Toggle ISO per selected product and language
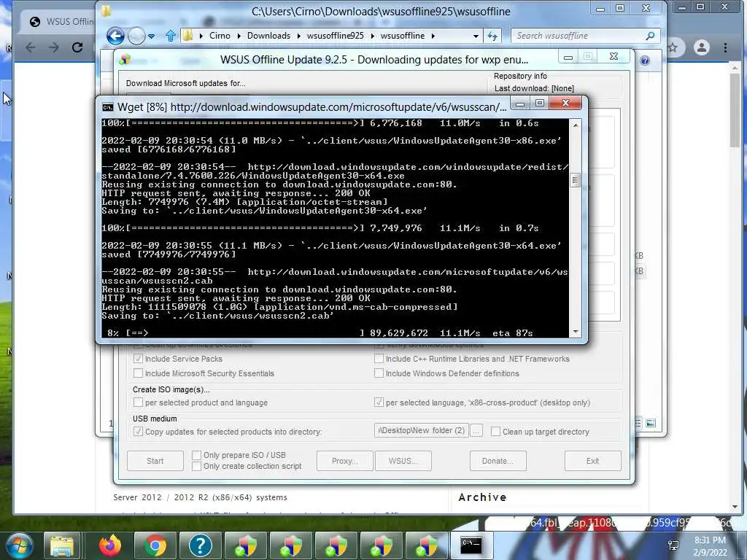Image resolution: width=747 pixels, height=560 pixels. coord(138,402)
